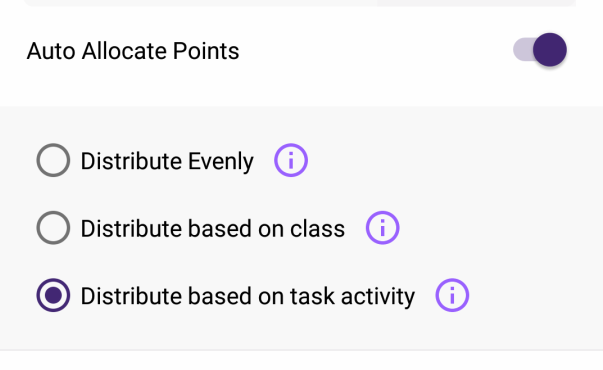The image size is (603, 370).
Task: Click the selected task activity radio button
Action: point(53,295)
